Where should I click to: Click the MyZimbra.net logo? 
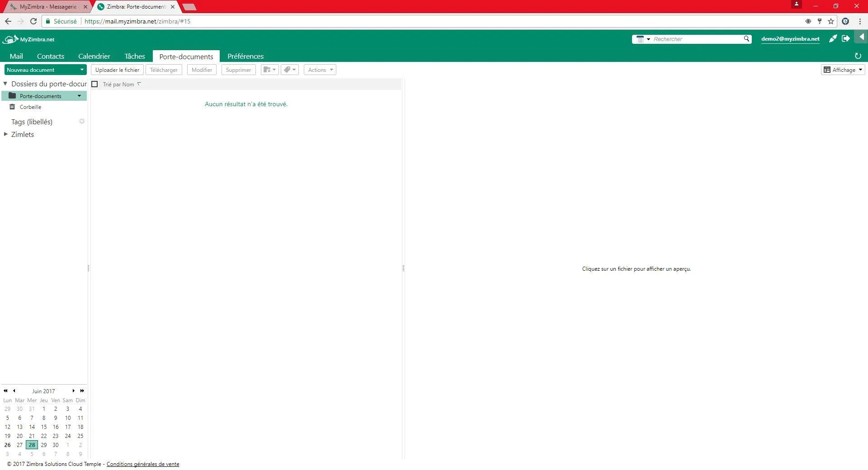[x=28, y=39]
